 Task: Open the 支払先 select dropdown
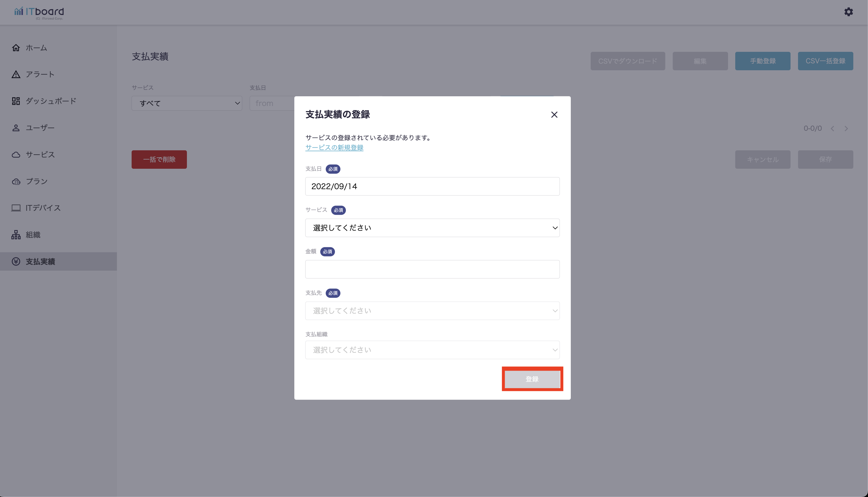point(432,311)
